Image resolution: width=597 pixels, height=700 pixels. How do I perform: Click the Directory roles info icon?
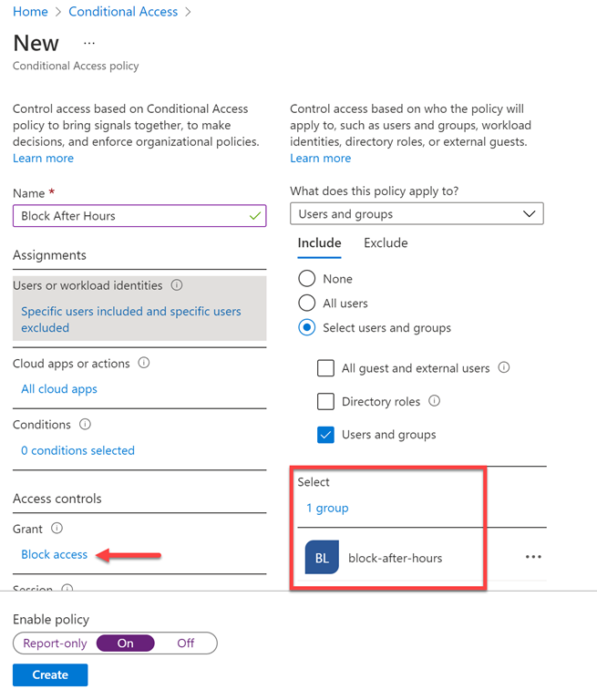[435, 401]
